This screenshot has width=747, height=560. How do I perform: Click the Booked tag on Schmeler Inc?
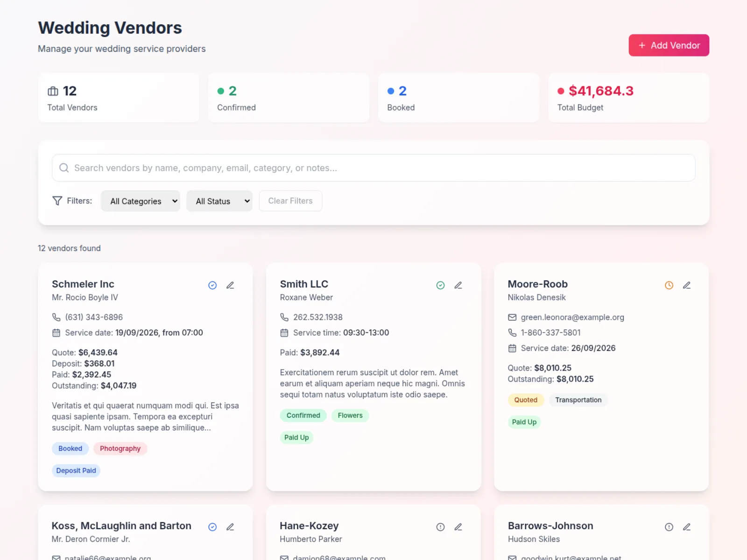70,448
